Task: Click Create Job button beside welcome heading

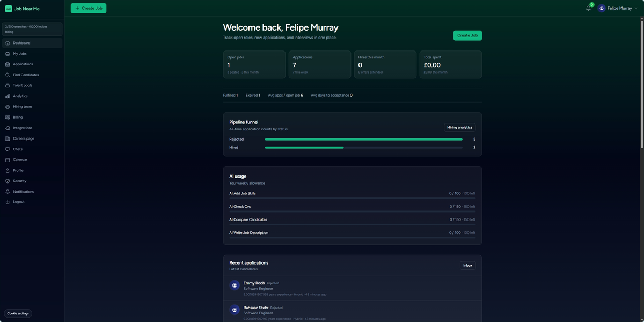Action: pyautogui.click(x=467, y=35)
